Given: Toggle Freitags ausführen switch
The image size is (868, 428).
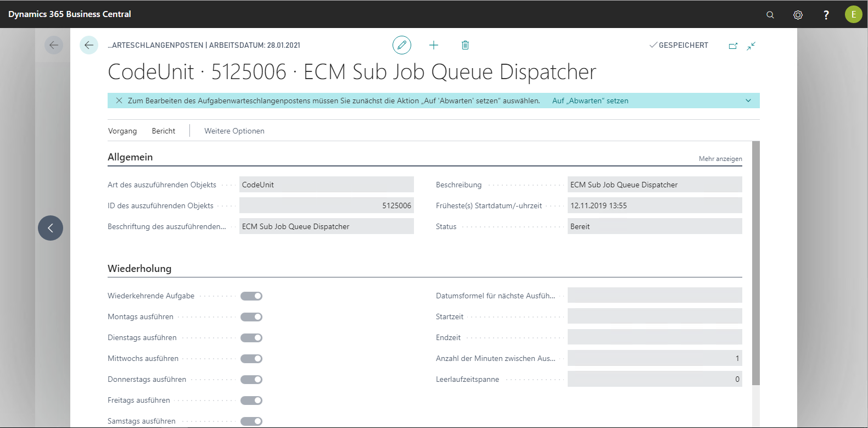Looking at the screenshot, I should 251,401.
